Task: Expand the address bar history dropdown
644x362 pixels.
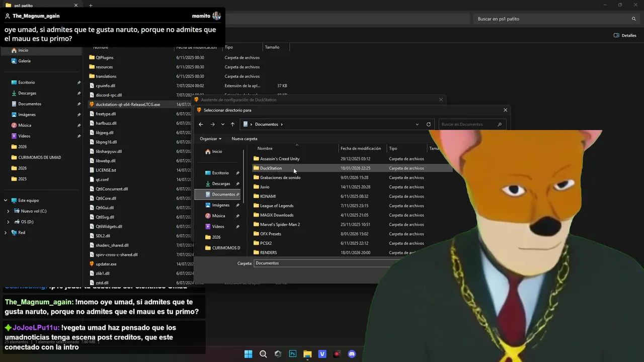Action: (417, 124)
